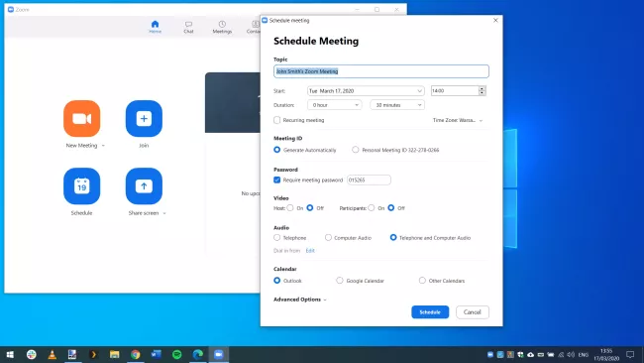The width and height of the screenshot is (644, 363).
Task: Select Other Calendars option
Action: 422,281
